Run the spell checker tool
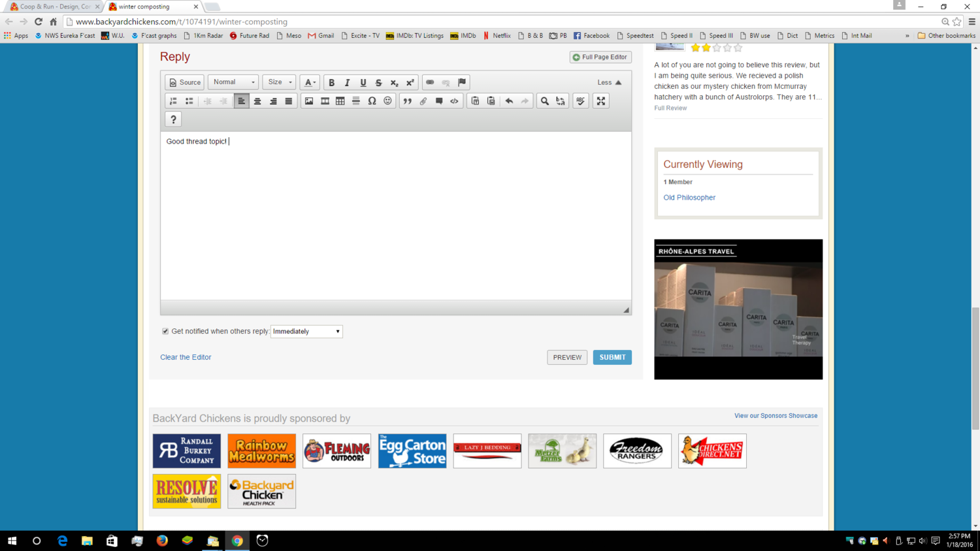The width and height of the screenshot is (980, 551). tap(580, 101)
